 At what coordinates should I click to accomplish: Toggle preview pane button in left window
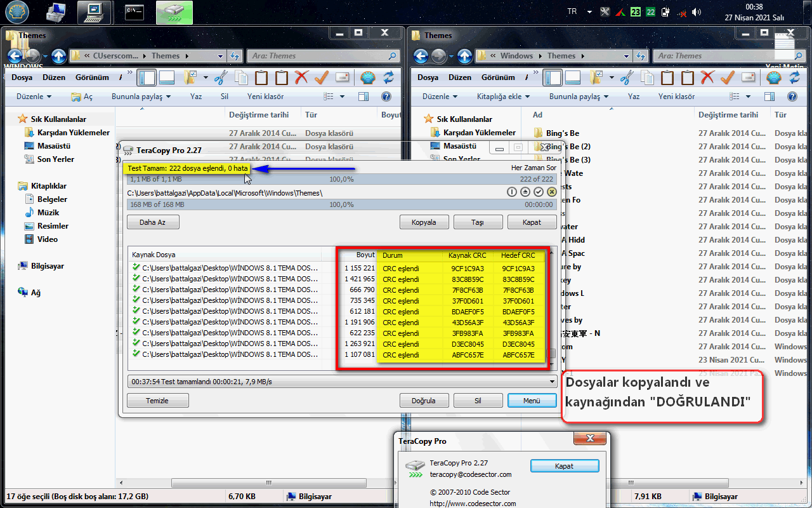tap(363, 97)
